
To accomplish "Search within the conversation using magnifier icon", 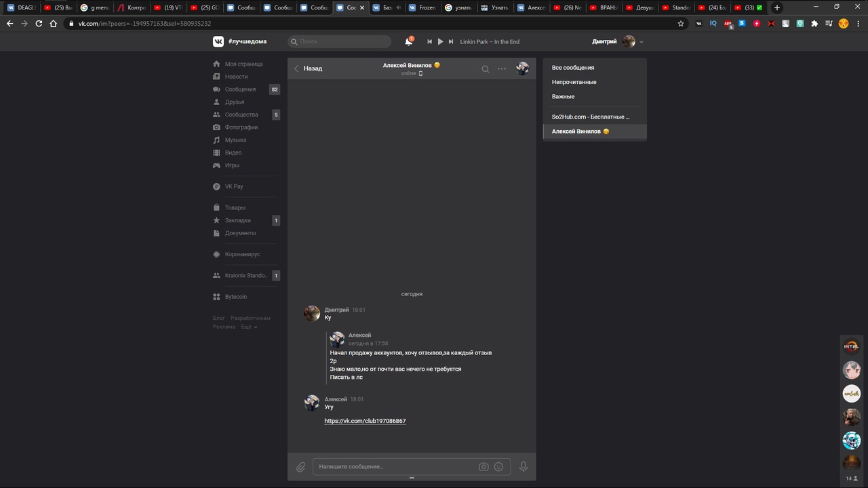I will [485, 68].
